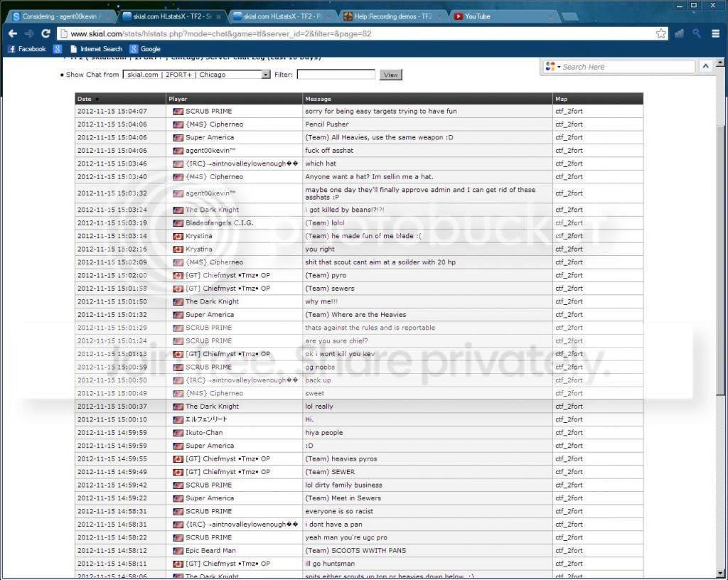Open the Google bookmark

145,49
